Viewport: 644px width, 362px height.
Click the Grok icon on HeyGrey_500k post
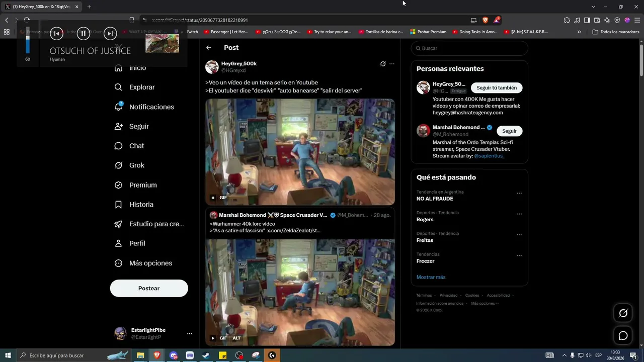tap(383, 64)
